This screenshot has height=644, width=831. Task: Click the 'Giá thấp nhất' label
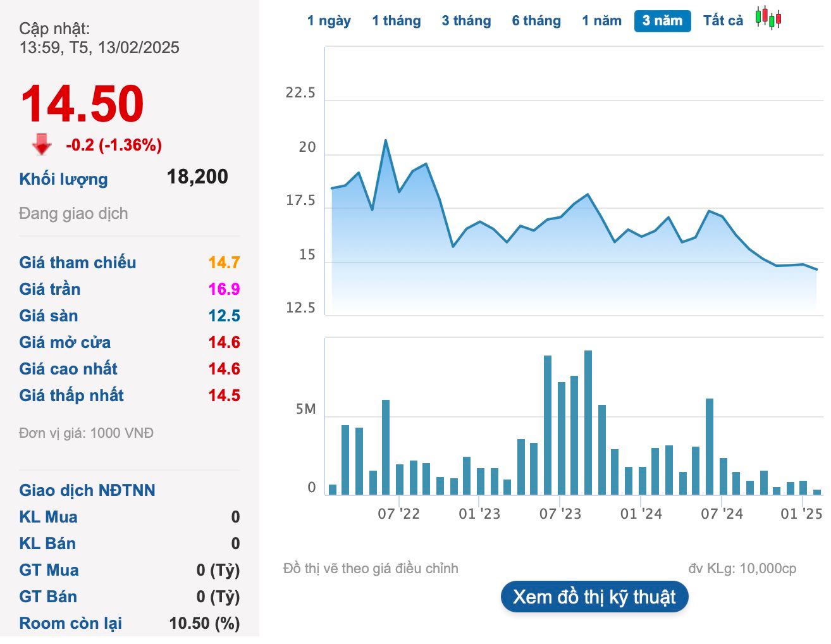(x=71, y=395)
